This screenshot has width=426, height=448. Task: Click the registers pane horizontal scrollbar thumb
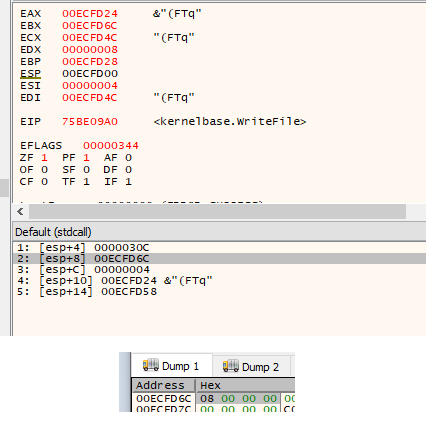(217, 211)
